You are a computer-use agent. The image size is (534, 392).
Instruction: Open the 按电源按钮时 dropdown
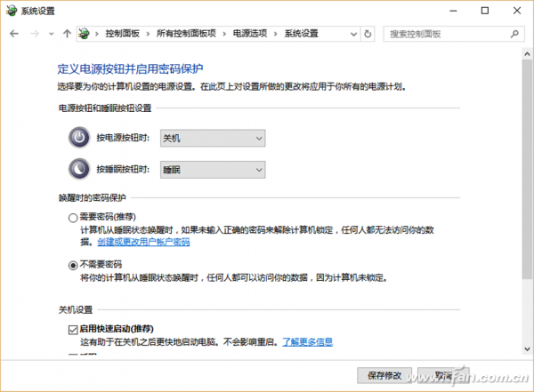213,138
